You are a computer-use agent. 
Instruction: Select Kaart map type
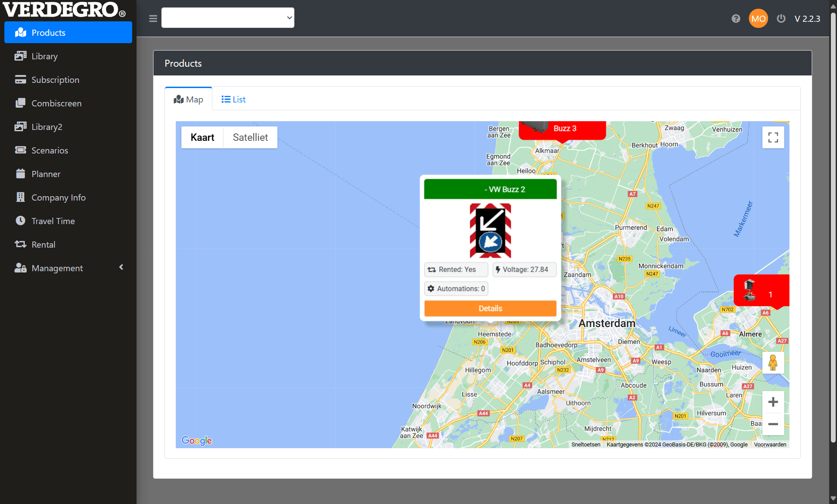click(202, 137)
